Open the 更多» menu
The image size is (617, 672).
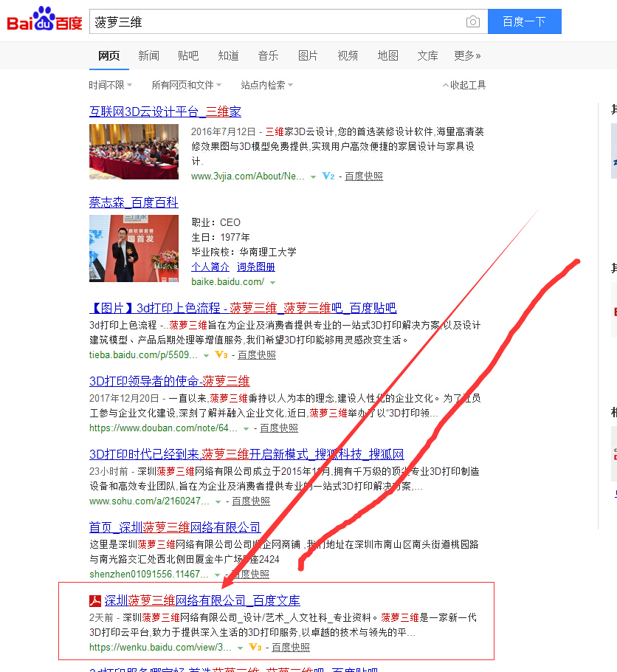pyautogui.click(x=467, y=55)
